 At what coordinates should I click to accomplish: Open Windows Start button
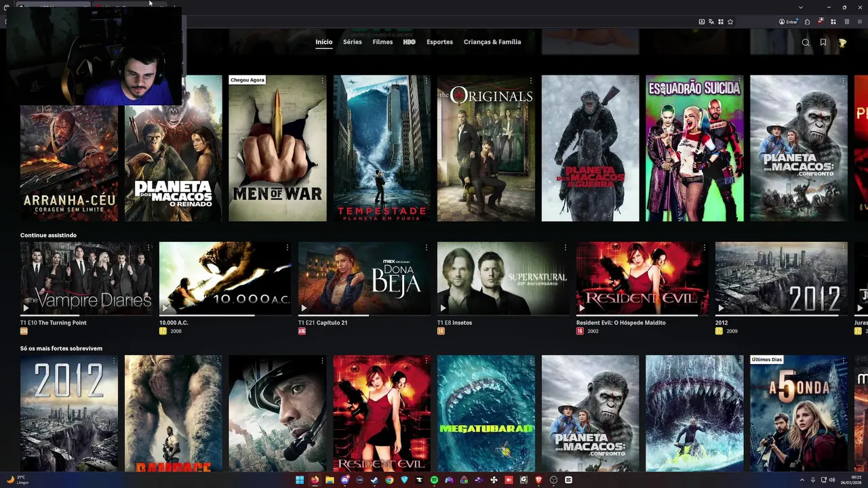(300, 480)
